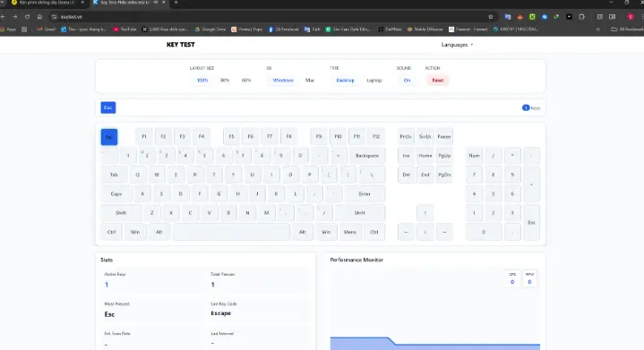This screenshot has height=350, width=644.
Task: Click the numpad Ent key
Action: coord(531,222)
